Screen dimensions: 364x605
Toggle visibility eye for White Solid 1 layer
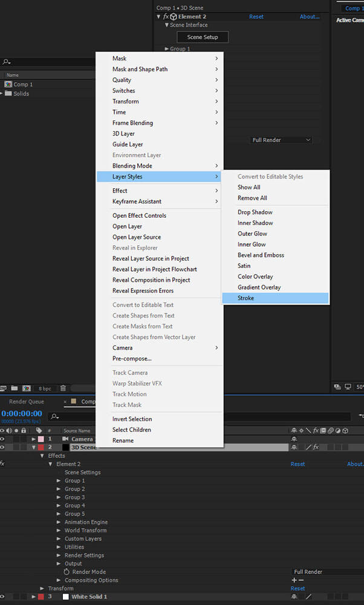[x=2, y=597]
